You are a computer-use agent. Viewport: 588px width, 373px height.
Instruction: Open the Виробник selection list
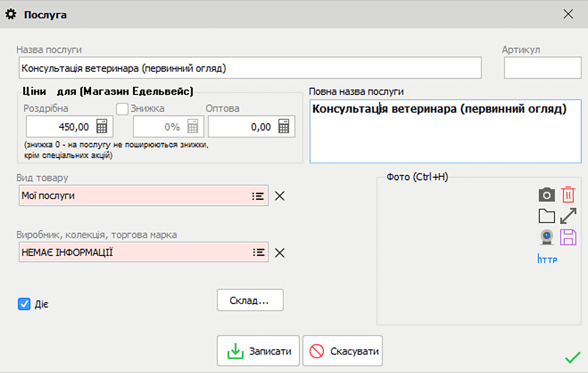pos(259,253)
